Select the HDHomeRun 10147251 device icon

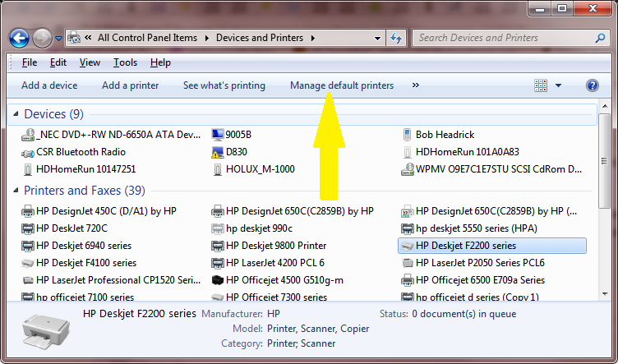click(28, 169)
